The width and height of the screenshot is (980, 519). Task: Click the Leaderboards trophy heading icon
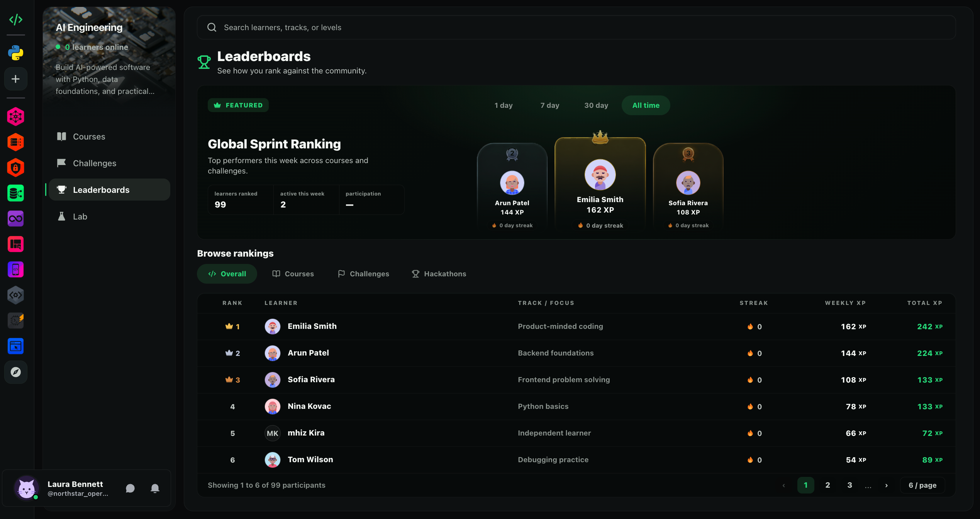tap(204, 62)
